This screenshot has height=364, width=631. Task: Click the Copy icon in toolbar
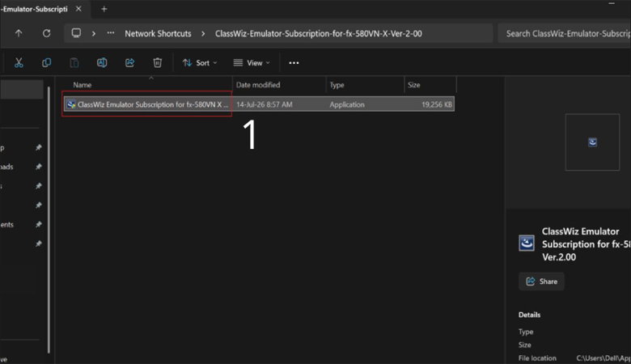coord(46,63)
